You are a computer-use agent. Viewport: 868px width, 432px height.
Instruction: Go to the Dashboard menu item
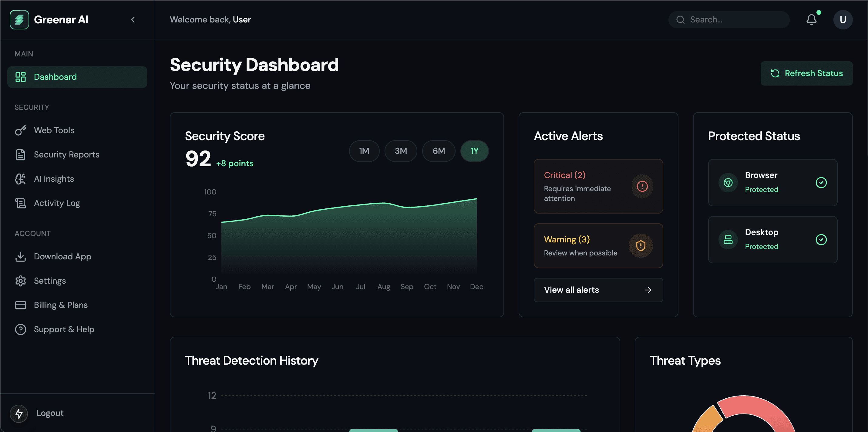(77, 77)
